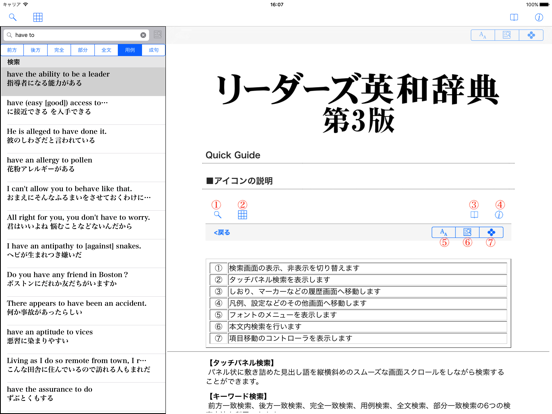Image resolution: width=552 pixels, height=414 pixels.
Task: Open result 'There appears to have been an accident.'
Action: click(83, 311)
